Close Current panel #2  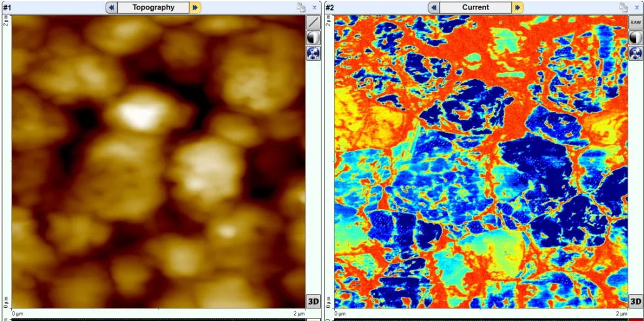(637, 8)
